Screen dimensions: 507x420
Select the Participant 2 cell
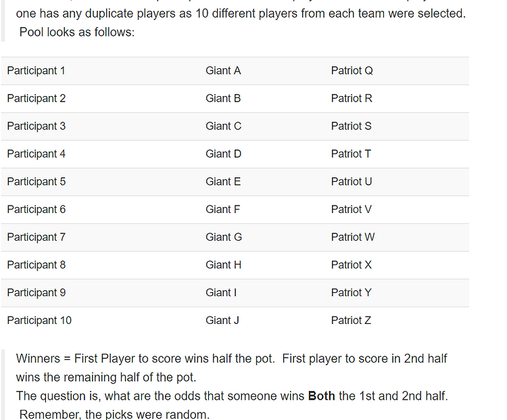pos(100,99)
